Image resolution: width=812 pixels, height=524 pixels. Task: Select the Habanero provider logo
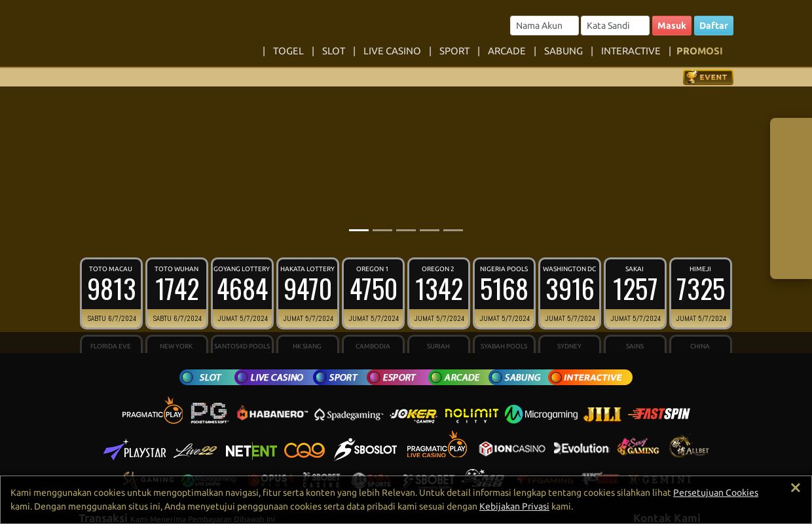tap(272, 413)
